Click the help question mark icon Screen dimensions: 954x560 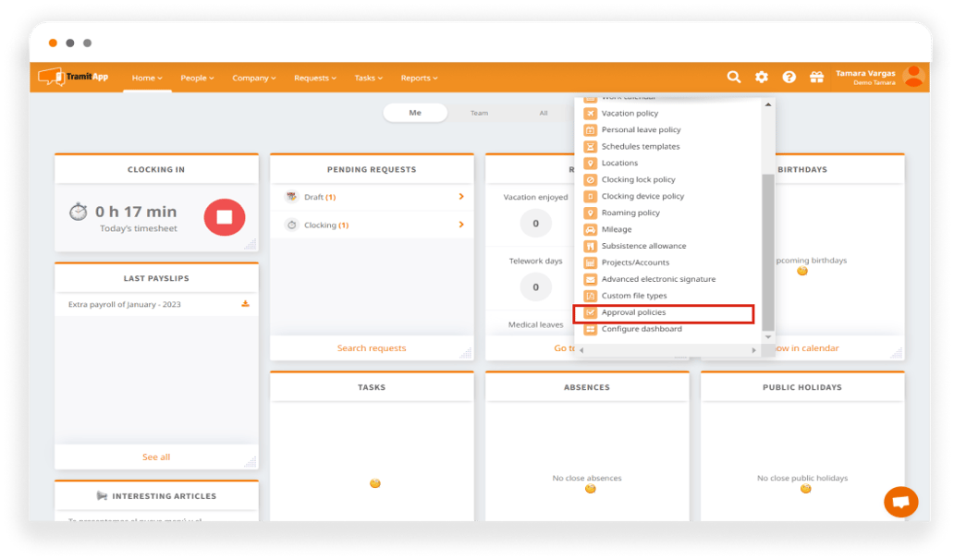(789, 77)
